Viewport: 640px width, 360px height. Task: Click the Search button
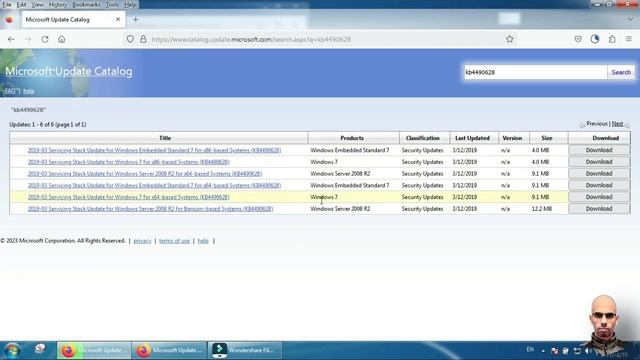(621, 72)
